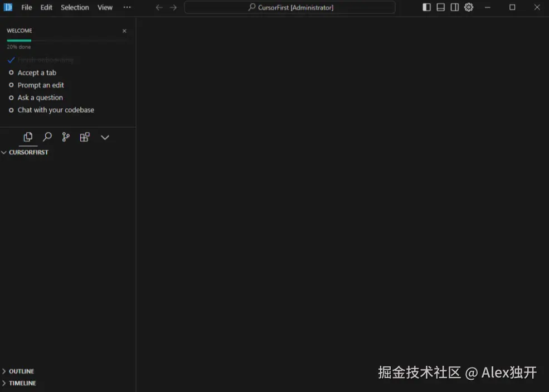Toggle the bottom panel layout icon
This screenshot has height=392, width=549.
(440, 7)
